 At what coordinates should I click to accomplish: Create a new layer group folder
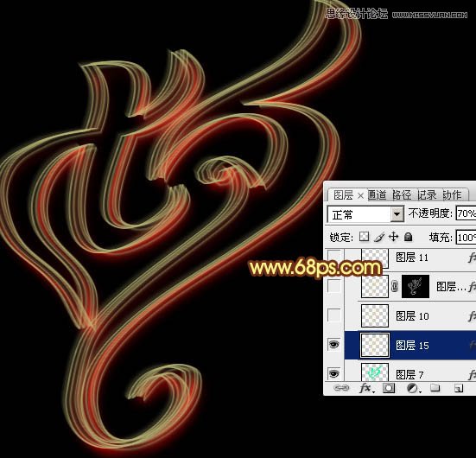(x=435, y=387)
